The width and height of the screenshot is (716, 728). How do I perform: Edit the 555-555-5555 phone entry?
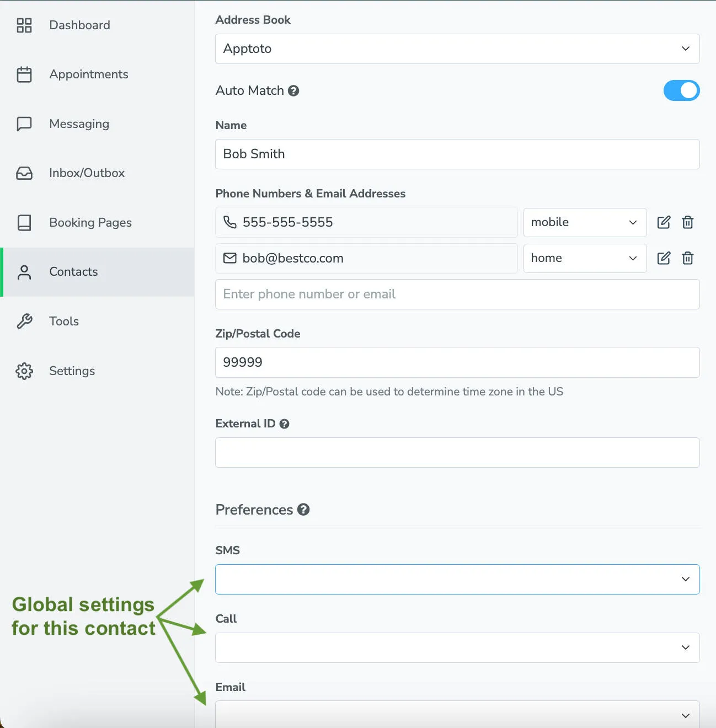[x=664, y=222]
